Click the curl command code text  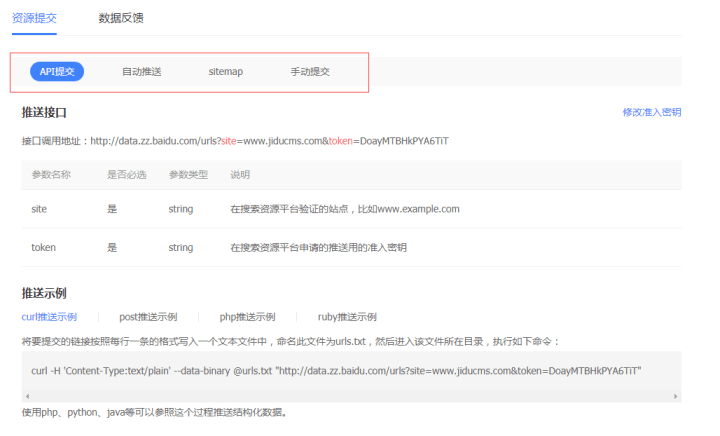pos(336,371)
